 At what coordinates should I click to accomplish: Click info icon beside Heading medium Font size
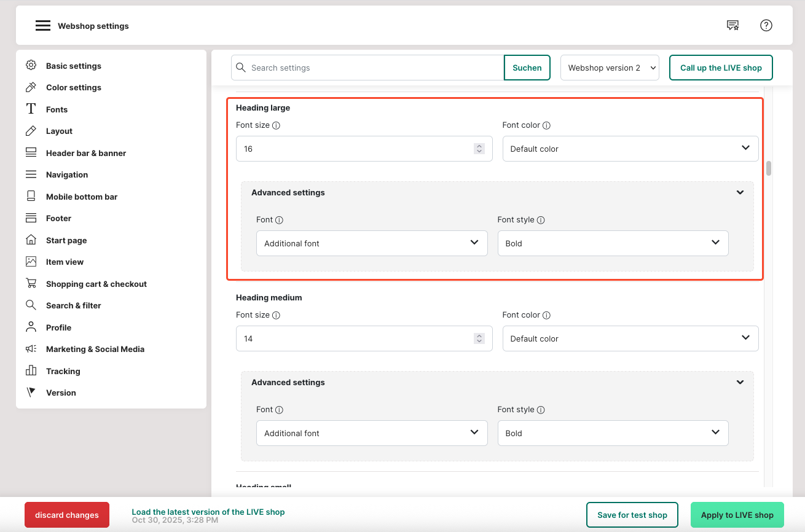tap(276, 315)
